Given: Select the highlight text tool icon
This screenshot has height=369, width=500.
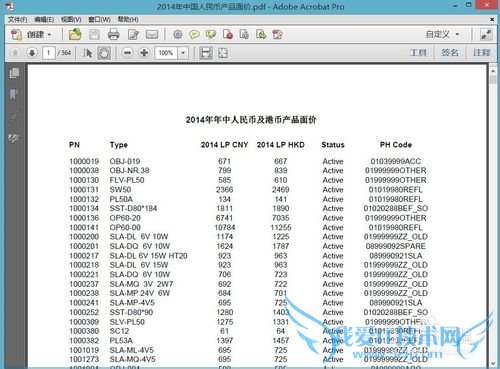Looking at the screenshot, I should pyautogui.click(x=211, y=35).
